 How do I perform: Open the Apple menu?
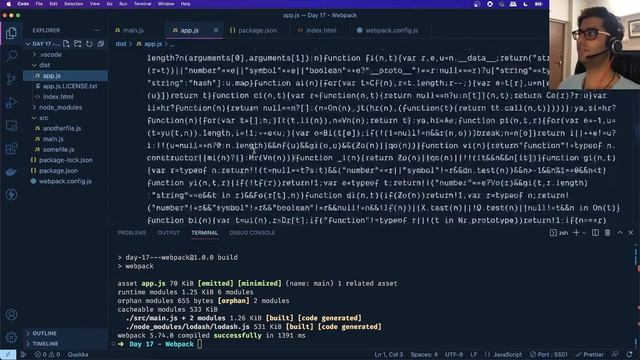(8, 4)
